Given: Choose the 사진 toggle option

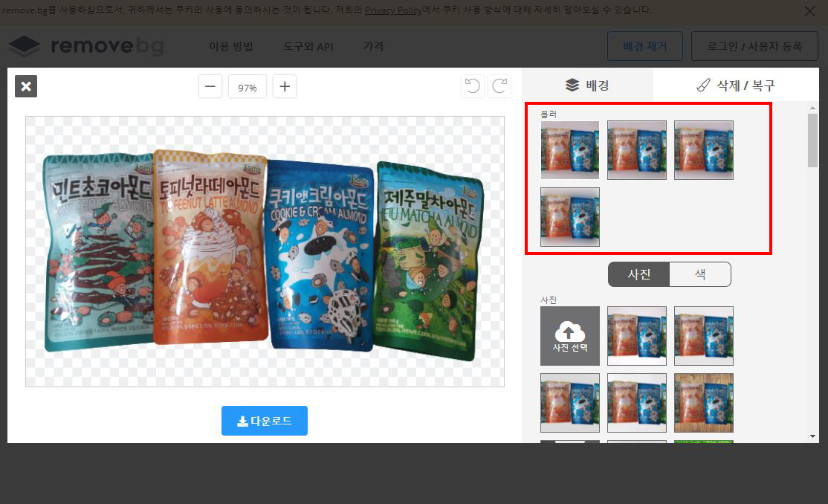Looking at the screenshot, I should tap(639, 274).
